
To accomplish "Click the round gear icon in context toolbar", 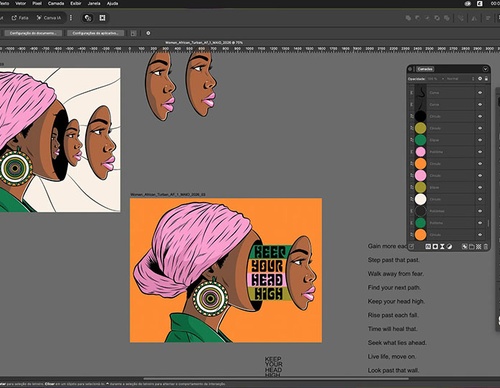I will click(x=148, y=33).
